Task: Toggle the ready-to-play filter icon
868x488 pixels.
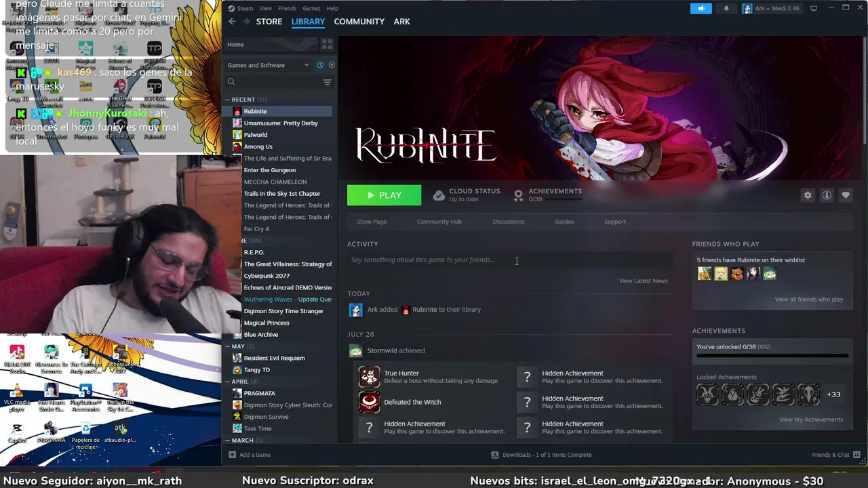Action: click(332, 65)
